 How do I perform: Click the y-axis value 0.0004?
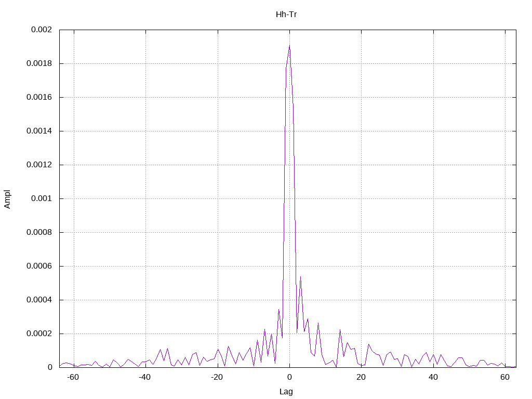click(39, 300)
